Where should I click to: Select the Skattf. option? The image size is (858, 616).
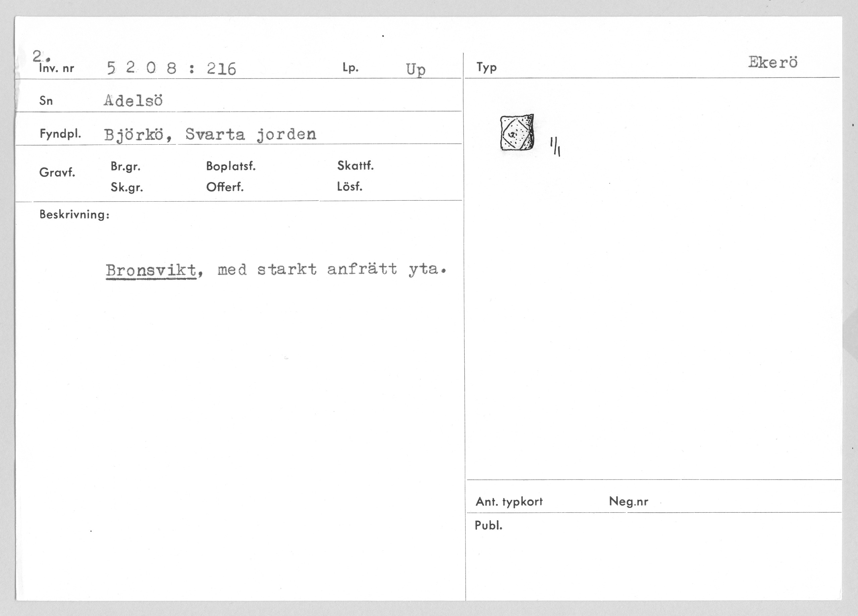tap(355, 166)
